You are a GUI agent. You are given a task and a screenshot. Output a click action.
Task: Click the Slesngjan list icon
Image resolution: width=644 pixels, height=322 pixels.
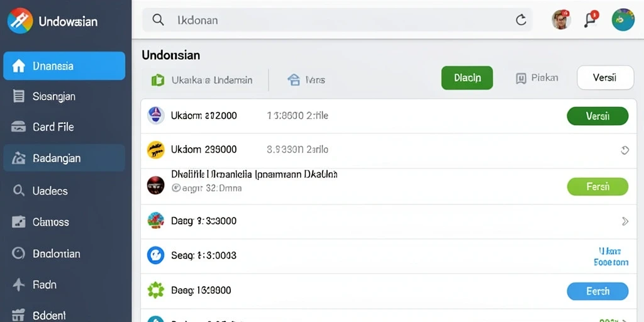point(18,96)
